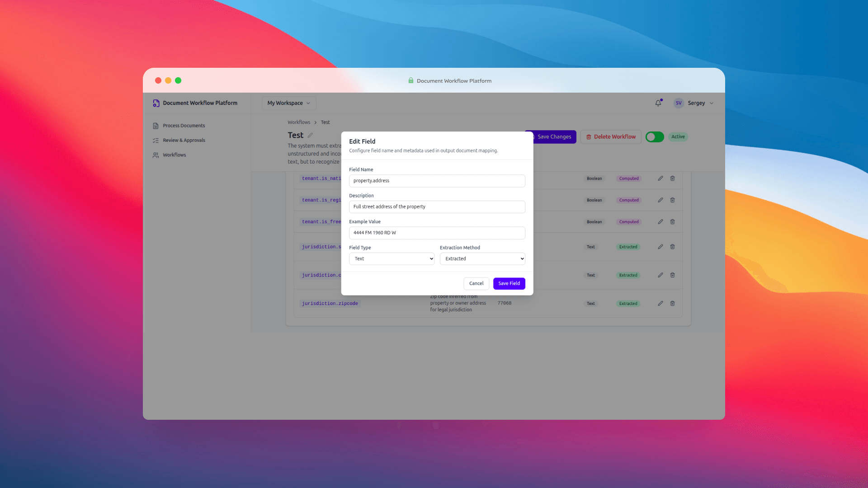Click the purple Computed badge on tenant.is_registered
The width and height of the screenshot is (868, 488).
click(x=628, y=200)
